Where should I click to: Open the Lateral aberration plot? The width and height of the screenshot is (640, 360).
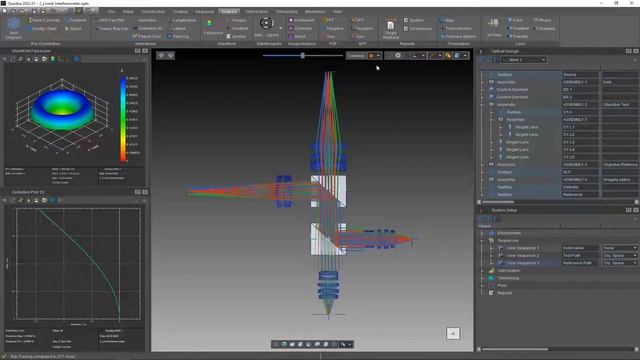[x=177, y=29]
